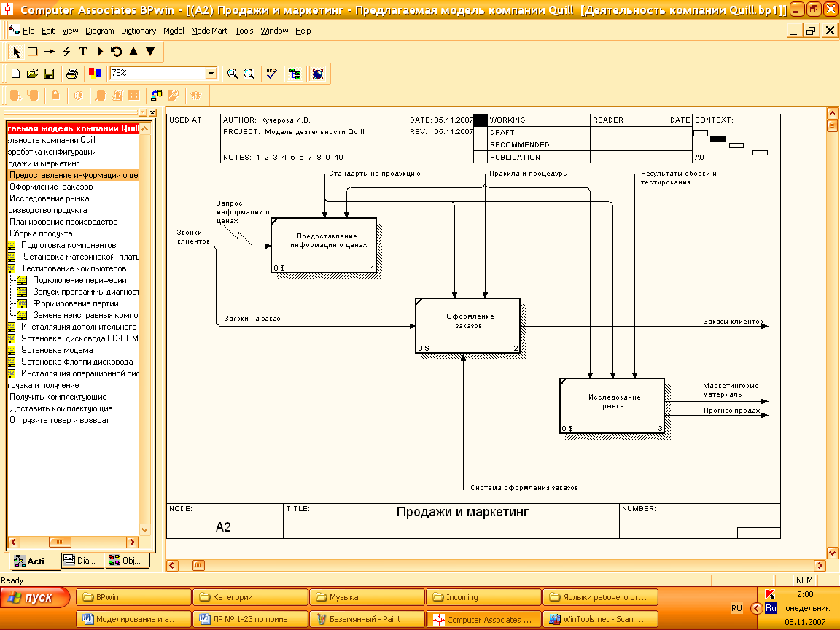Open the Diagram menu
This screenshot has width=840, height=630.
100,31
